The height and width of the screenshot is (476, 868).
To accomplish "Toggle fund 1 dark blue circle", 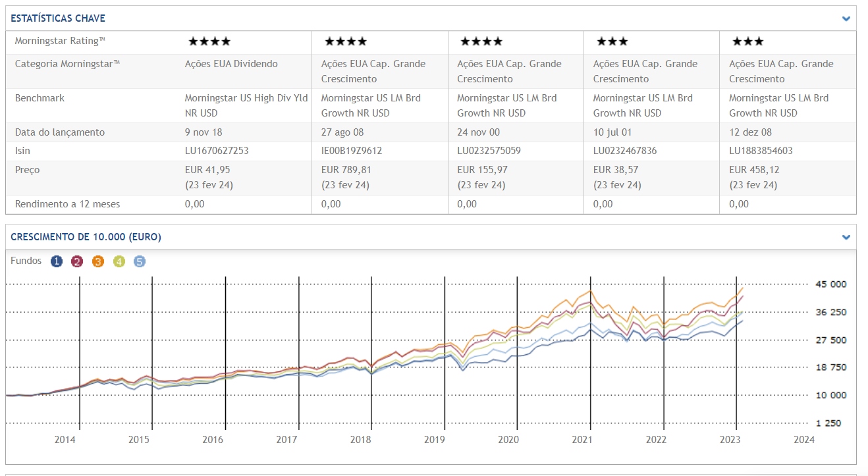I will [x=57, y=261].
